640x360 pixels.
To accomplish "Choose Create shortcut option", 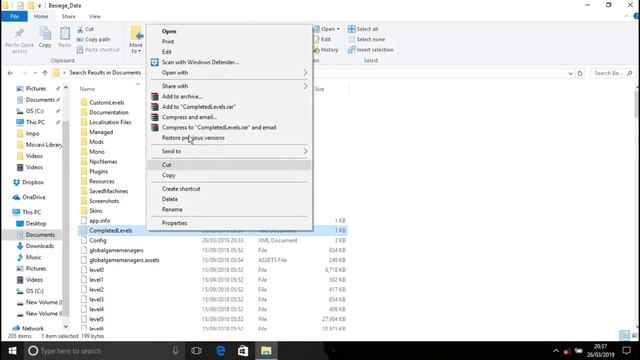I will (230, 189).
